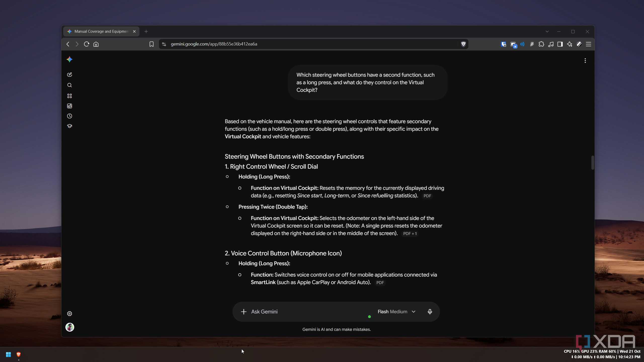The height and width of the screenshot is (362, 644).
Task: Expand the Flash Medium model selector
Action: [x=396, y=312]
